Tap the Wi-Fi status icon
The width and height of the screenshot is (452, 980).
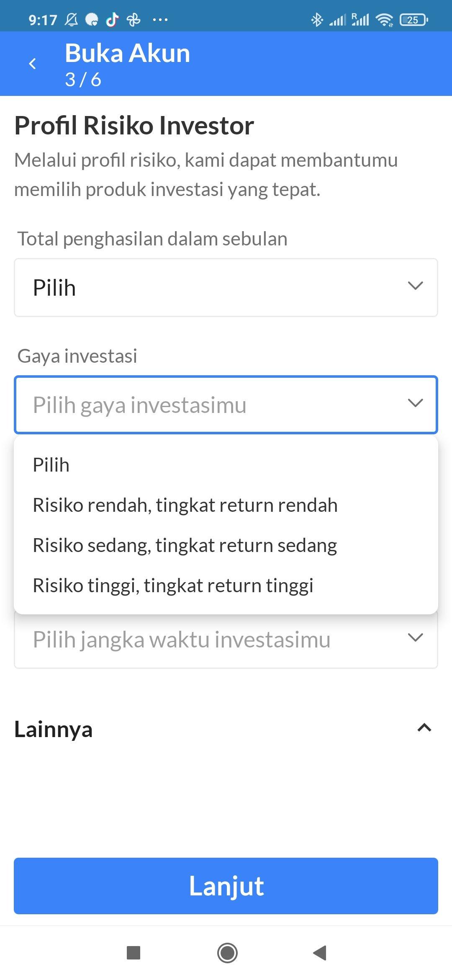tap(384, 20)
